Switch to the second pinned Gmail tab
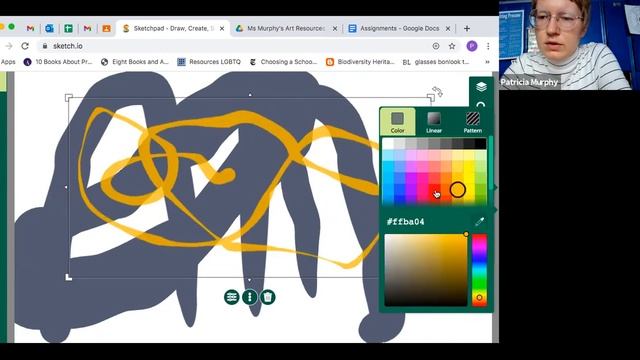This screenshot has width=640, height=360. 87,29
